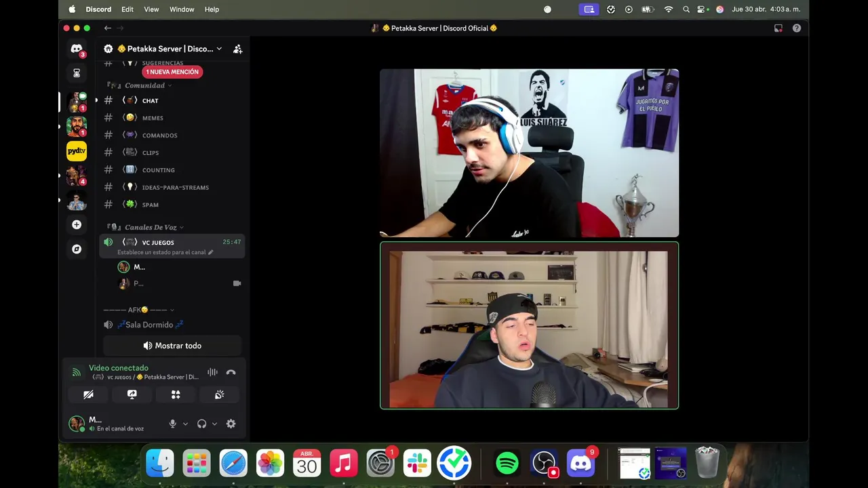
Task: Open the soundboard icon
Action: (x=219, y=394)
